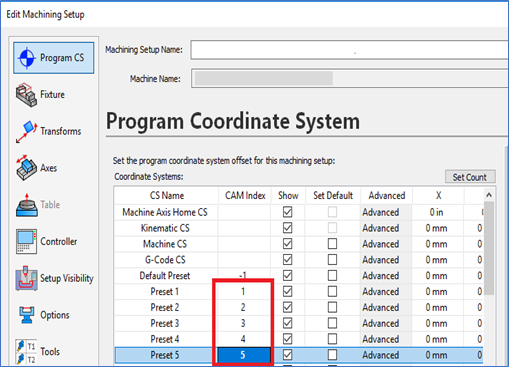Click X value 0 mm for Preset 2

point(437,307)
